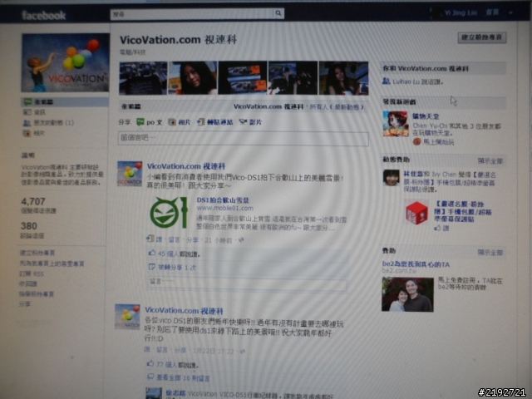This screenshot has height=399, width=532.
Task: Open second photo of woman in strip
Action: tap(193, 78)
